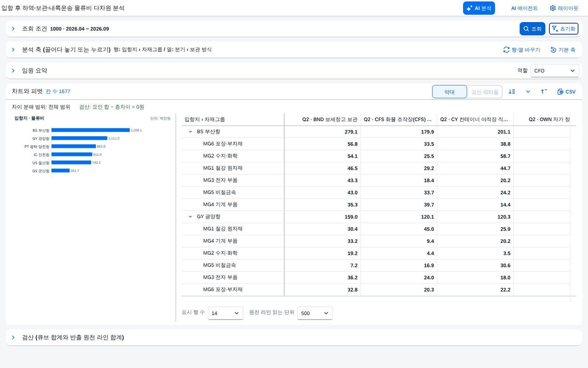588x368 pixels.
Task: Click the Q2 · BND 보세창고 보관 column header
Action: click(322, 120)
